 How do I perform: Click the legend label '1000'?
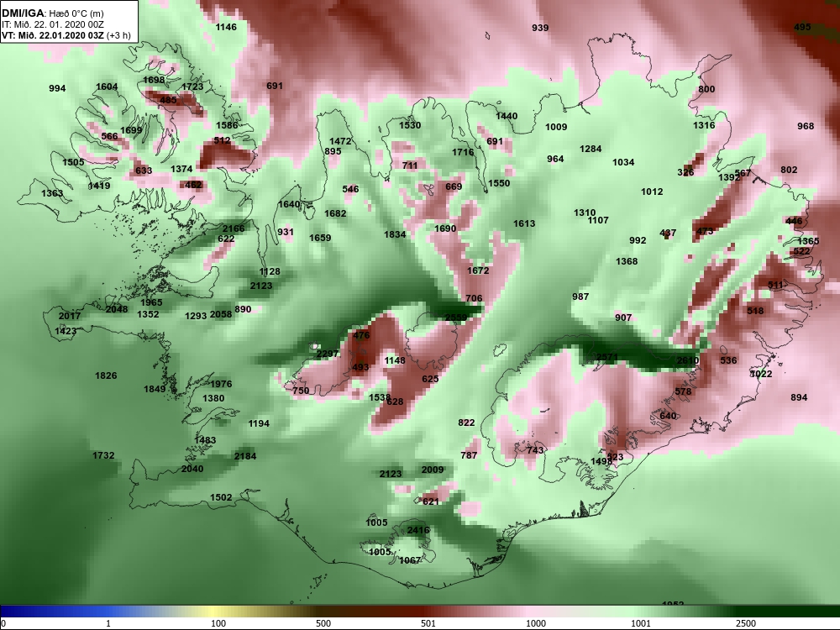tap(536, 623)
